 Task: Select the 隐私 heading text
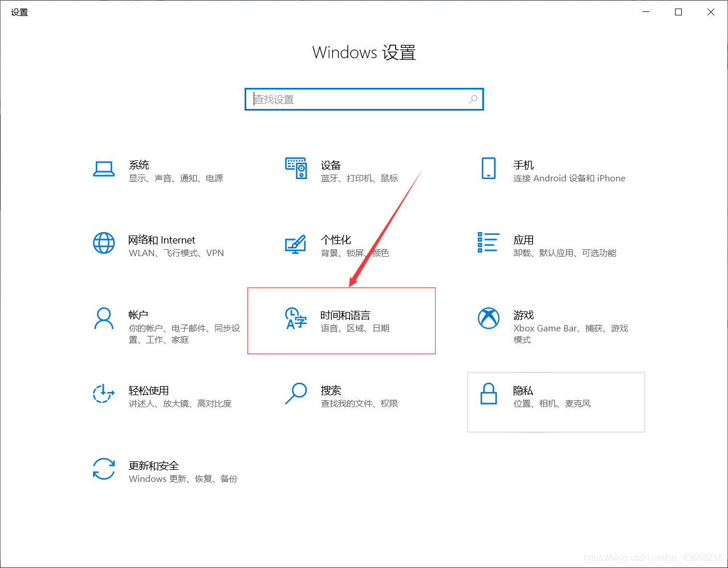pos(523,390)
